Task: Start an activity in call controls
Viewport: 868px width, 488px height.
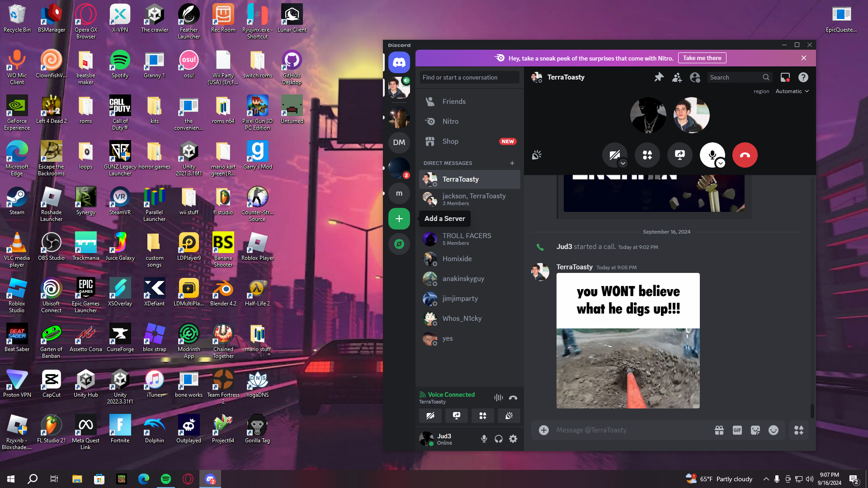Action: (x=647, y=155)
